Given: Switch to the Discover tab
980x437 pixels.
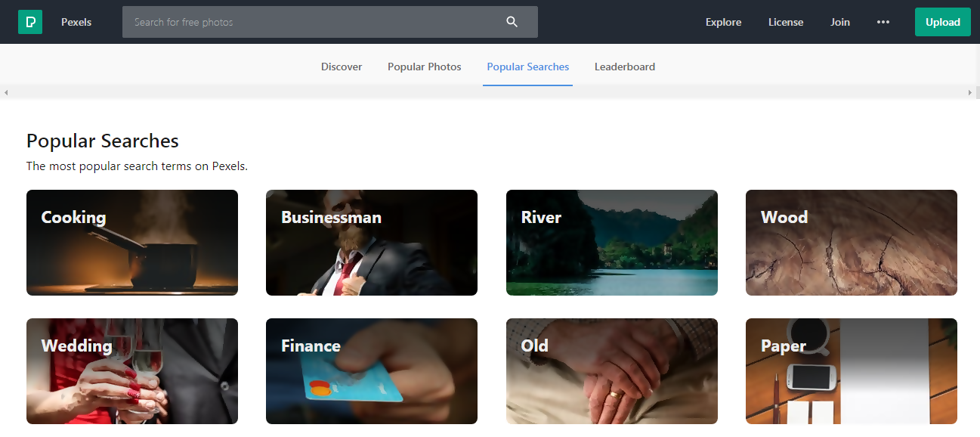Looking at the screenshot, I should pyautogui.click(x=342, y=67).
